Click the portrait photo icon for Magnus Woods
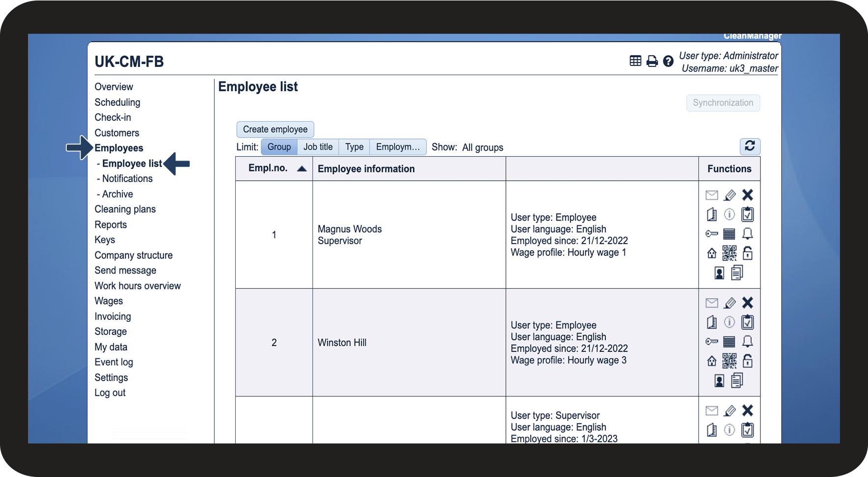The image size is (868, 477). (719, 273)
